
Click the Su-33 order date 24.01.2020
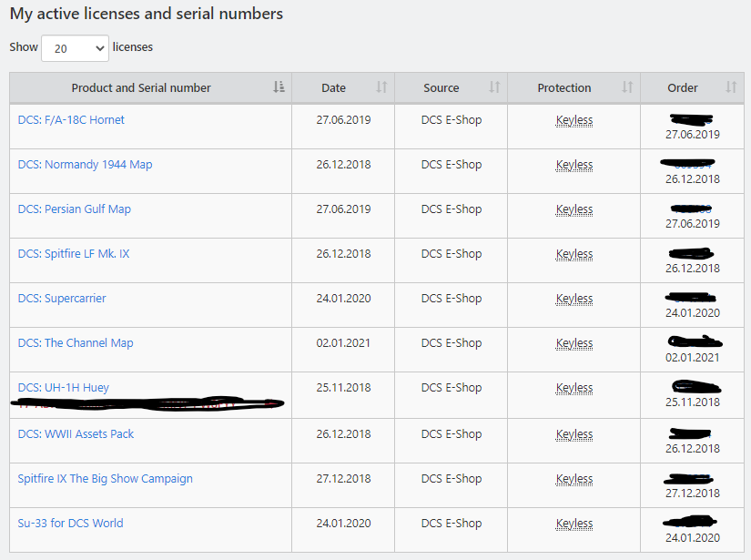pos(693,538)
